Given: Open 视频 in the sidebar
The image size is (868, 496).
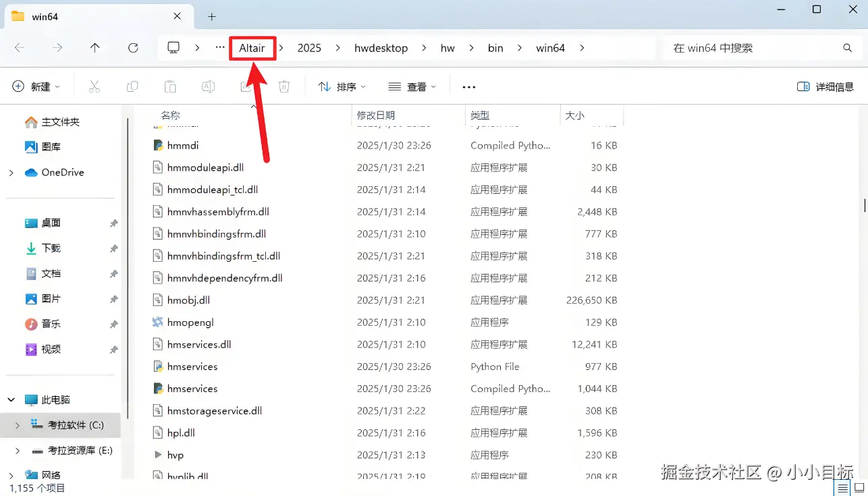Looking at the screenshot, I should [51, 350].
